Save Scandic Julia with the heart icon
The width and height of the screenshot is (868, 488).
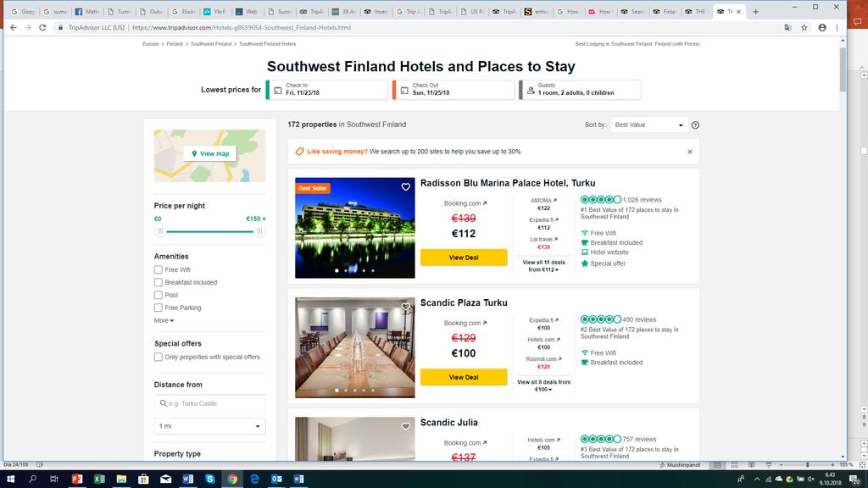406,426
